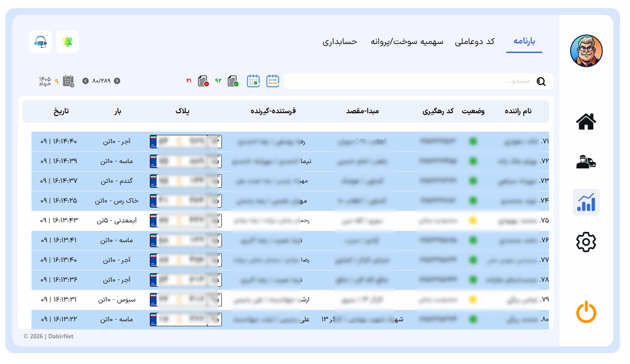Open the settings gear
The height and width of the screenshot is (364, 630).
tap(586, 242)
